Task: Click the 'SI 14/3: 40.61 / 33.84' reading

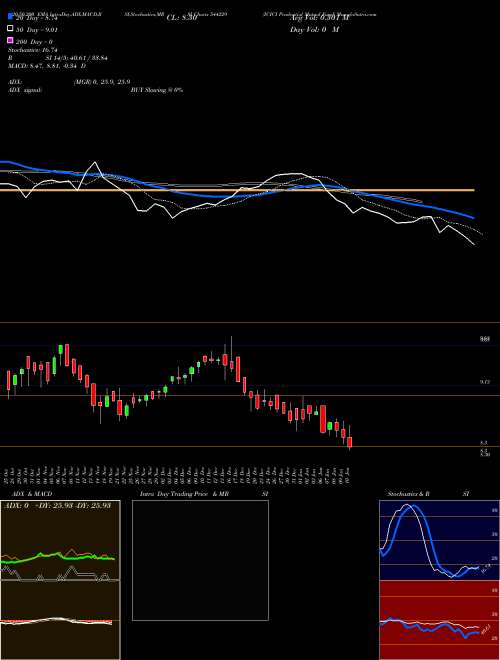Action: (77, 58)
